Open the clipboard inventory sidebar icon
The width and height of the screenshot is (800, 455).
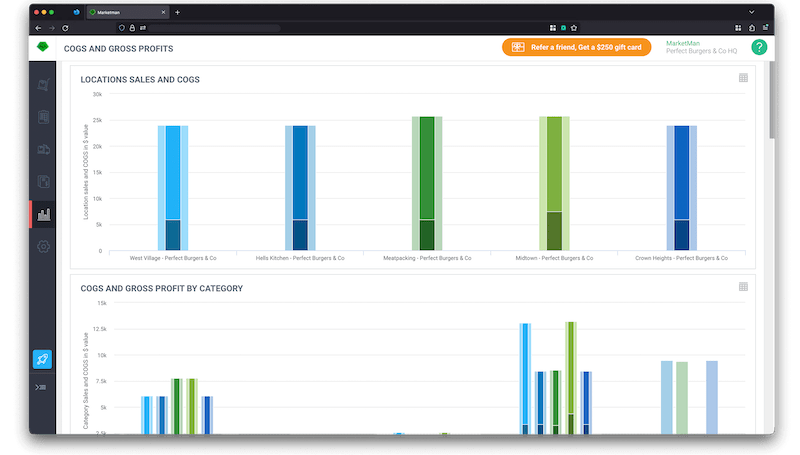[x=43, y=117]
